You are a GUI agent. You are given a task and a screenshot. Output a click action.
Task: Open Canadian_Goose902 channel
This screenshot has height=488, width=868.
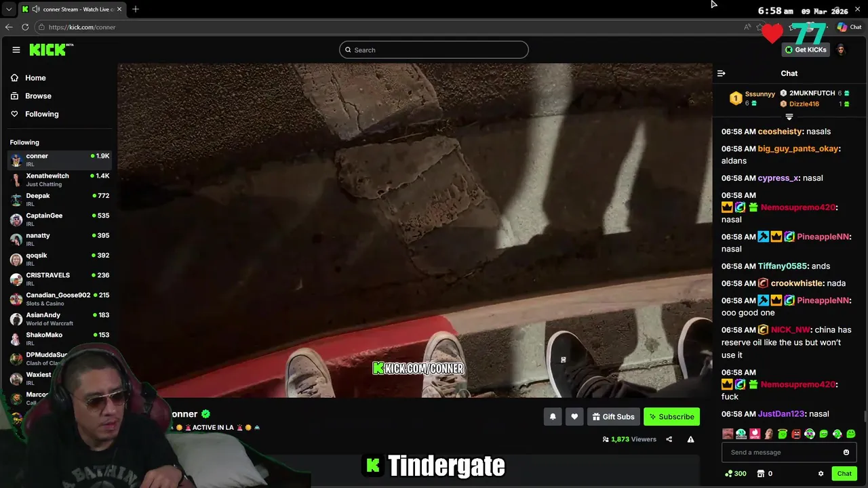coord(60,299)
